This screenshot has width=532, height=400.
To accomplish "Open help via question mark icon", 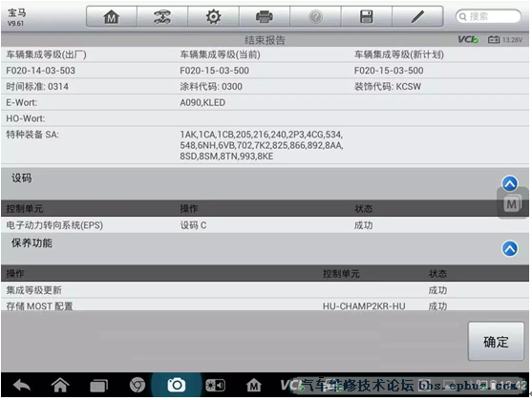I will tap(315, 16).
